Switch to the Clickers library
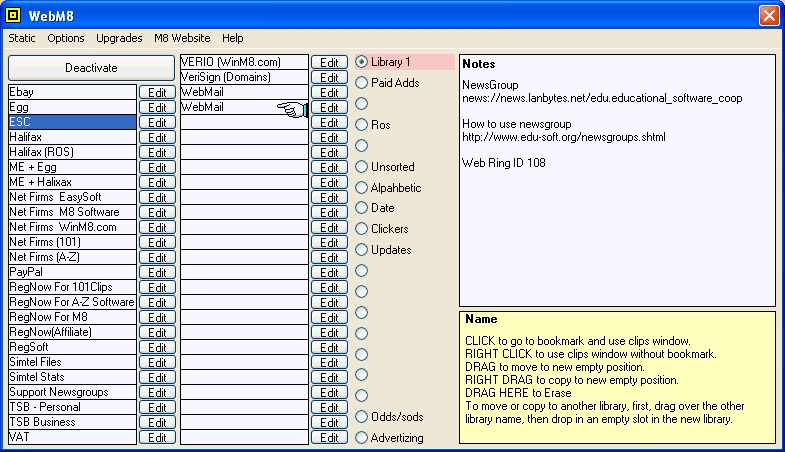 (x=362, y=229)
